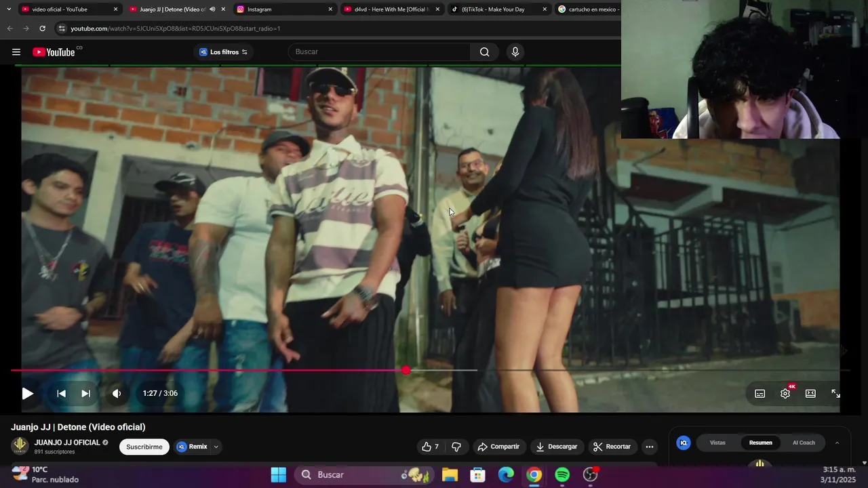Click the magnifier search button
The height and width of the screenshot is (488, 868).
pyautogui.click(x=484, y=52)
